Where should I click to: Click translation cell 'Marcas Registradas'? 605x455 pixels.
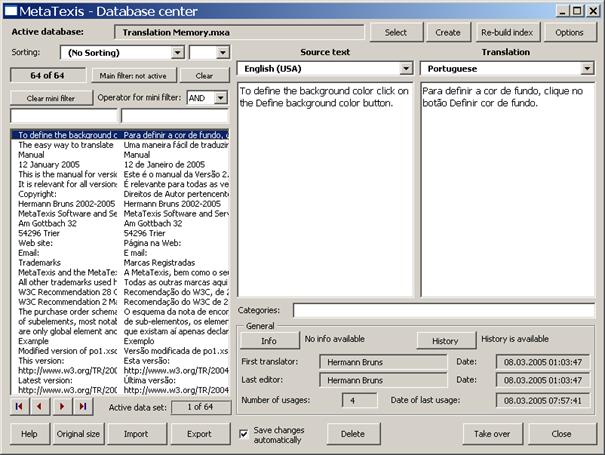pyautogui.click(x=159, y=263)
